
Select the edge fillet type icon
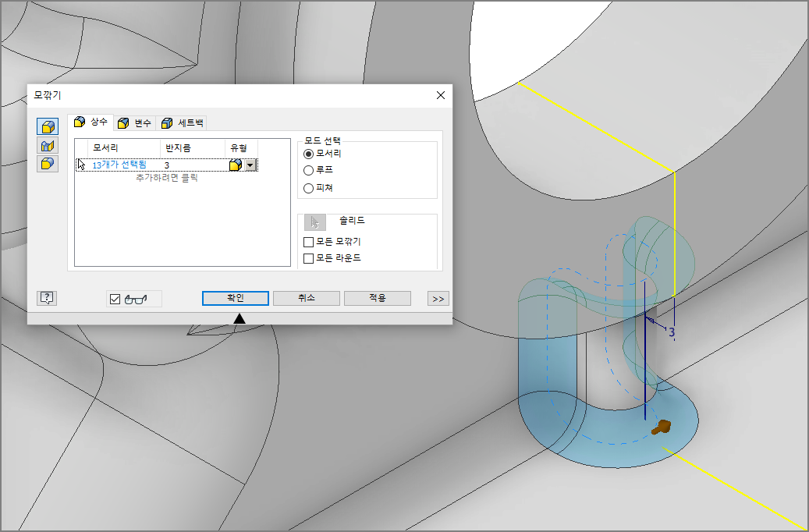coord(48,127)
